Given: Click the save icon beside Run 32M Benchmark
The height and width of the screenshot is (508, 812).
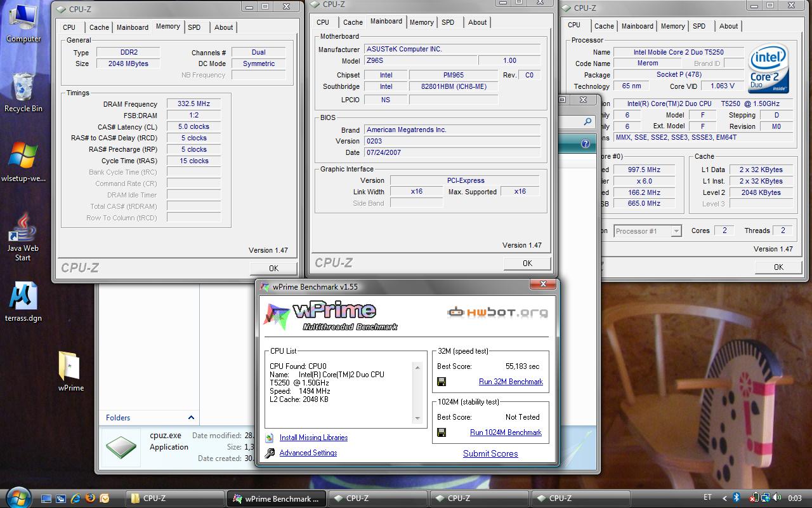Looking at the screenshot, I should pyautogui.click(x=442, y=382).
